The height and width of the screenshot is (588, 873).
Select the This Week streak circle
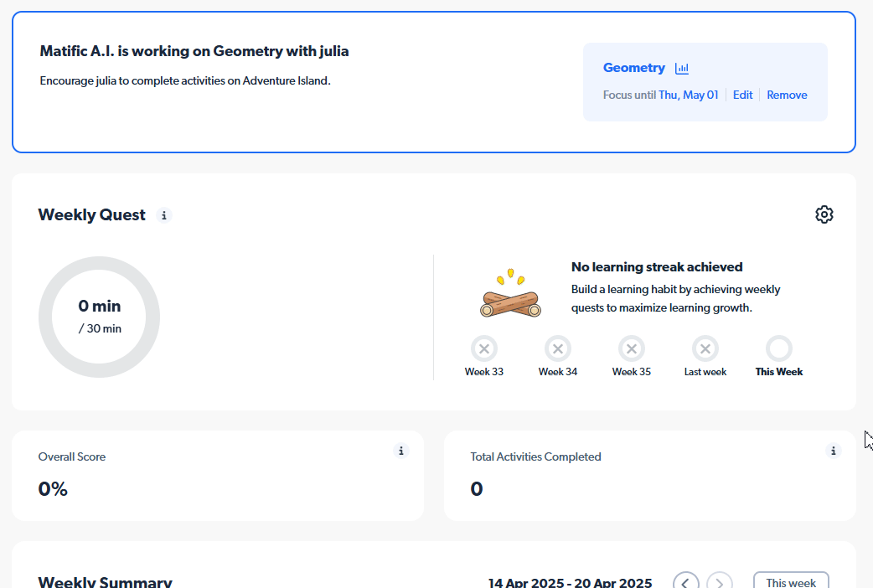[x=779, y=349]
